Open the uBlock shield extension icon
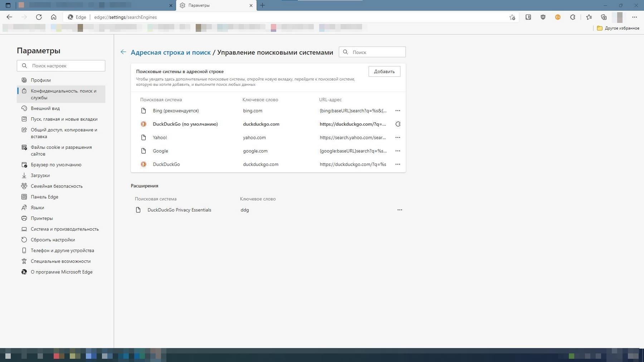Viewport: 644px width, 362px height. click(543, 17)
